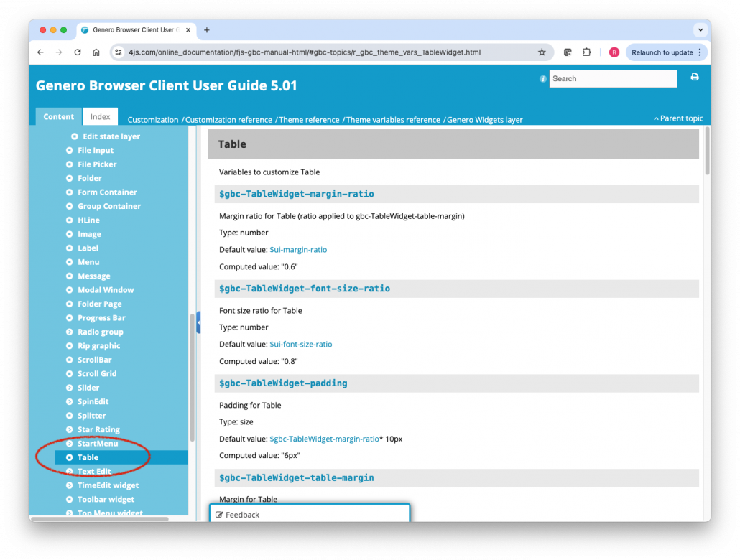The height and width of the screenshot is (560, 740).
Task: Open the Radio group topic
Action: pos(100,332)
